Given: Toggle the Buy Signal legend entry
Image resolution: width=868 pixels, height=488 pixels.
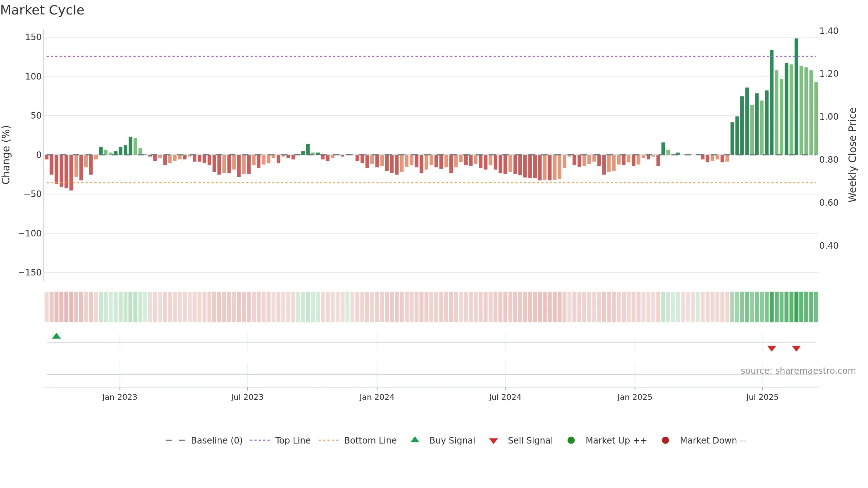Looking at the screenshot, I should point(443,440).
